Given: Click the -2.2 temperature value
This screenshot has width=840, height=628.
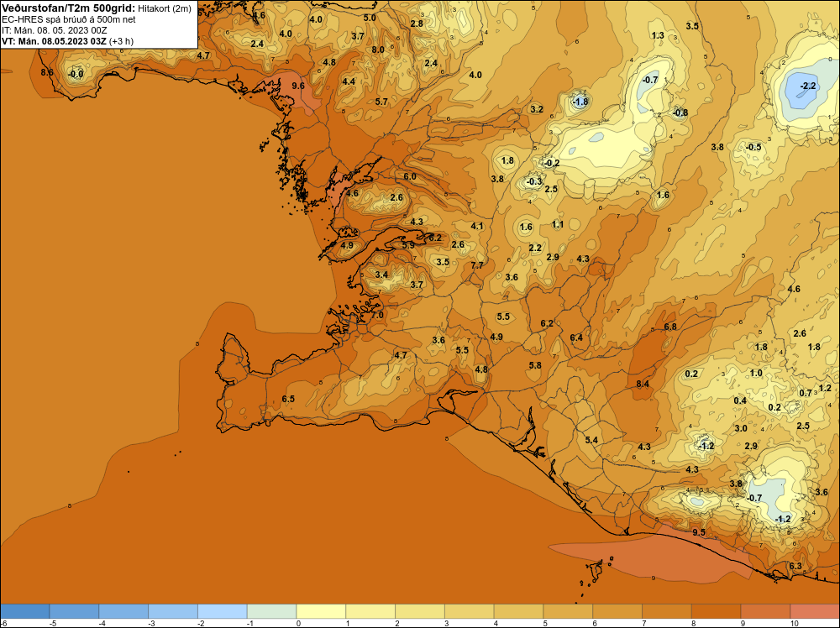Looking at the screenshot, I should (x=808, y=86).
